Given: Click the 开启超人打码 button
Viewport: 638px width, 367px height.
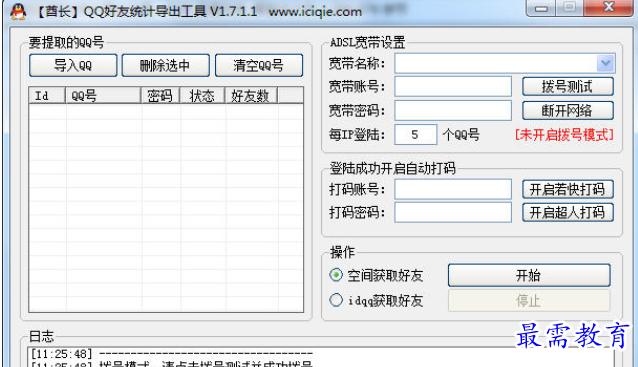Looking at the screenshot, I should coord(568,212).
